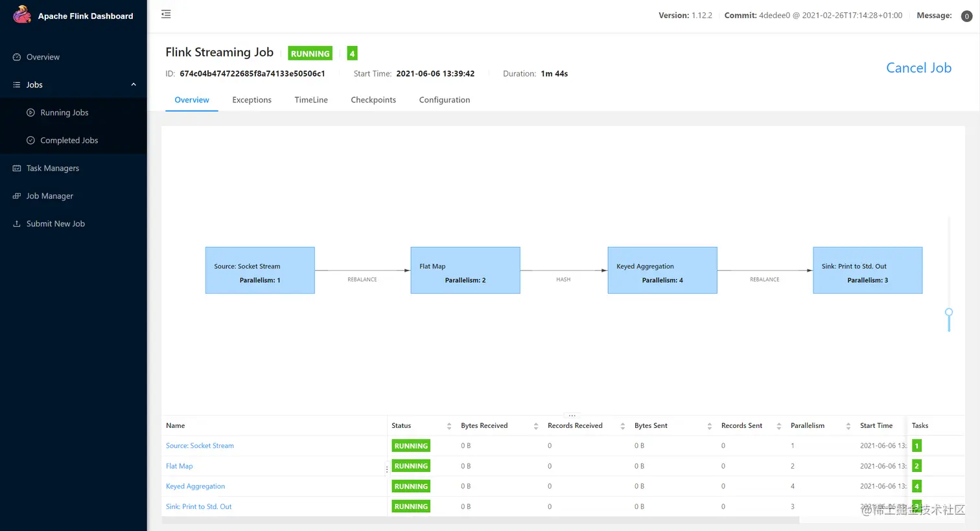
Task: Open Flat Map row link
Action: pos(180,466)
